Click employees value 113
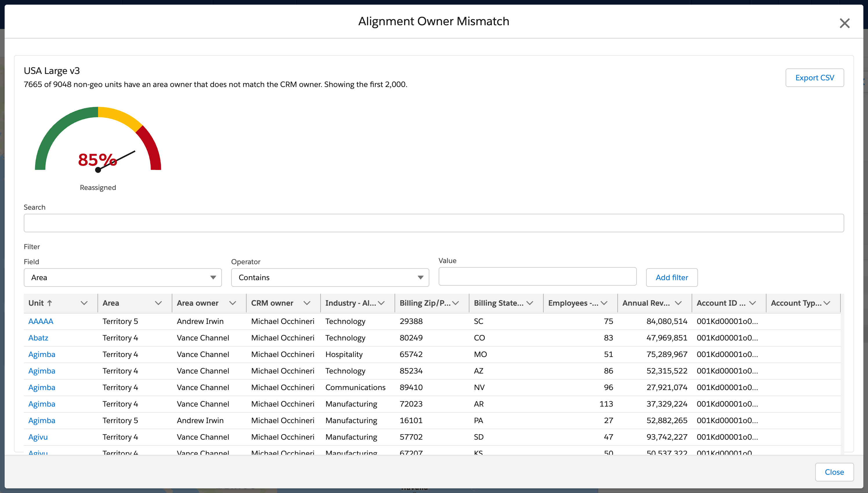Viewport: 868px width, 493px height. 606,404
